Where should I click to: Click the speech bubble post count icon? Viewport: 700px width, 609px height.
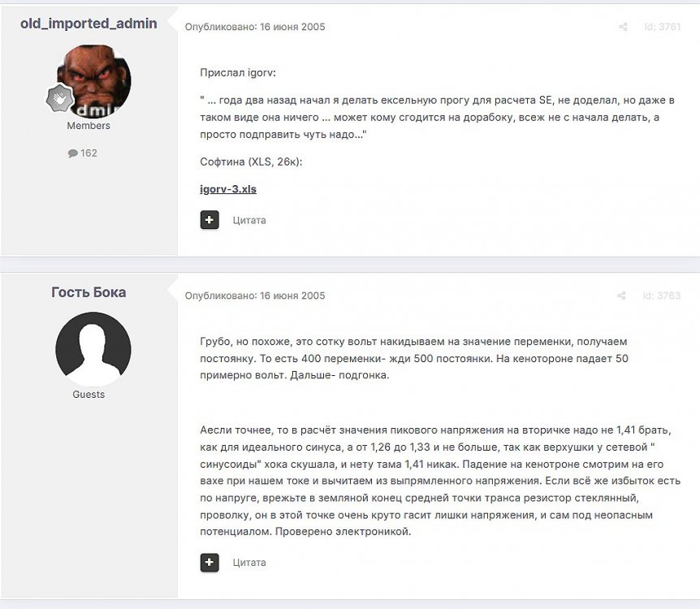tap(73, 153)
